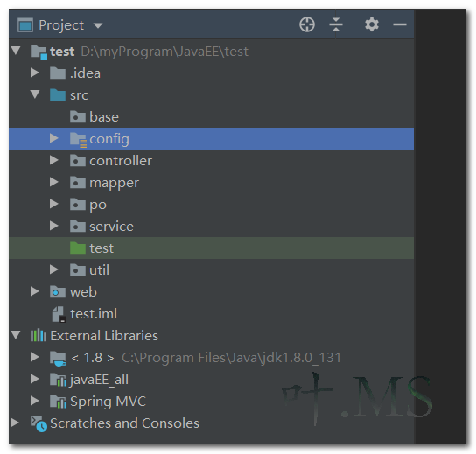Select the bold 'test' project root label
The height and width of the screenshot is (454, 476).
coord(62,52)
